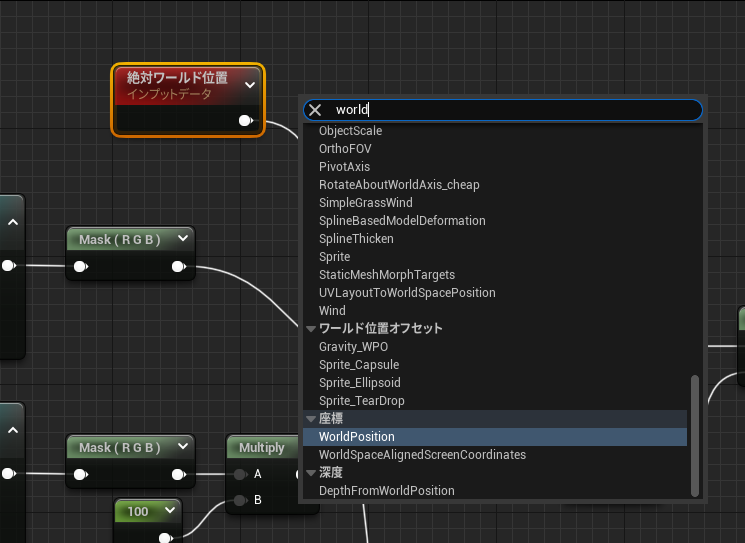This screenshot has width=745, height=543.
Task: Collapse the lower left node with its caret
Action: click(13, 430)
